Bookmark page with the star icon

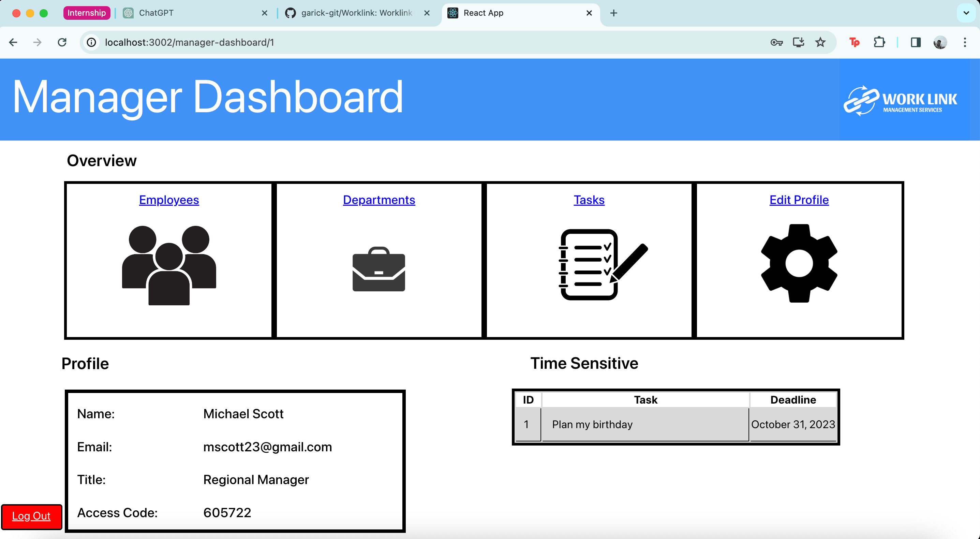(821, 42)
